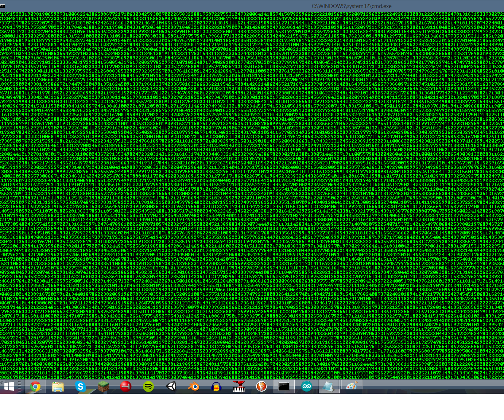Screen dimensions: 504x420
Task: Select the active cmd.exe taskbar icon
Action: coord(284,387)
